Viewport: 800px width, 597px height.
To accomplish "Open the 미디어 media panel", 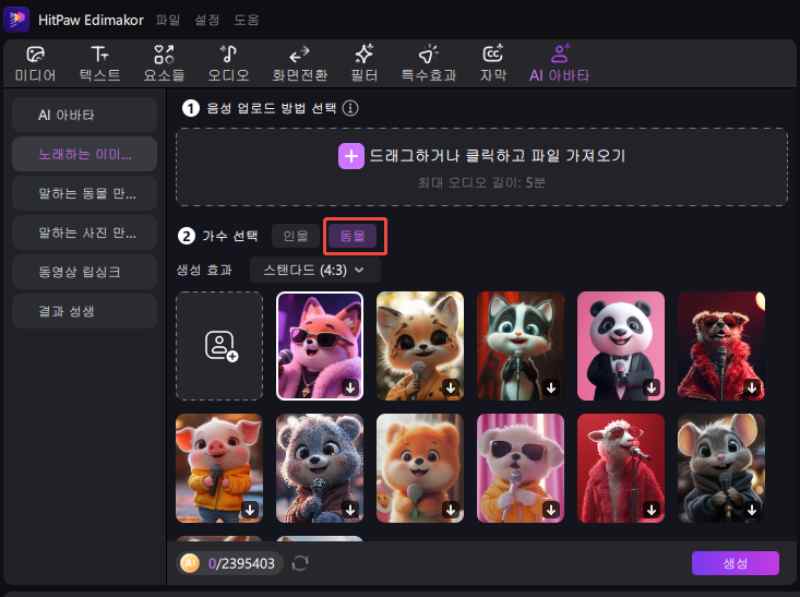I will [35, 62].
